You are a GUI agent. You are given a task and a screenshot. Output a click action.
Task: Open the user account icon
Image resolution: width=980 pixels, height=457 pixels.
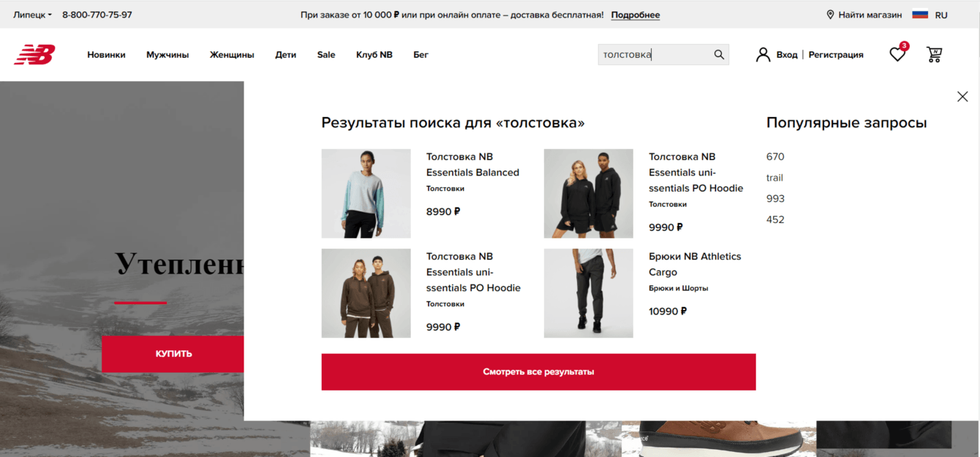pos(763,55)
